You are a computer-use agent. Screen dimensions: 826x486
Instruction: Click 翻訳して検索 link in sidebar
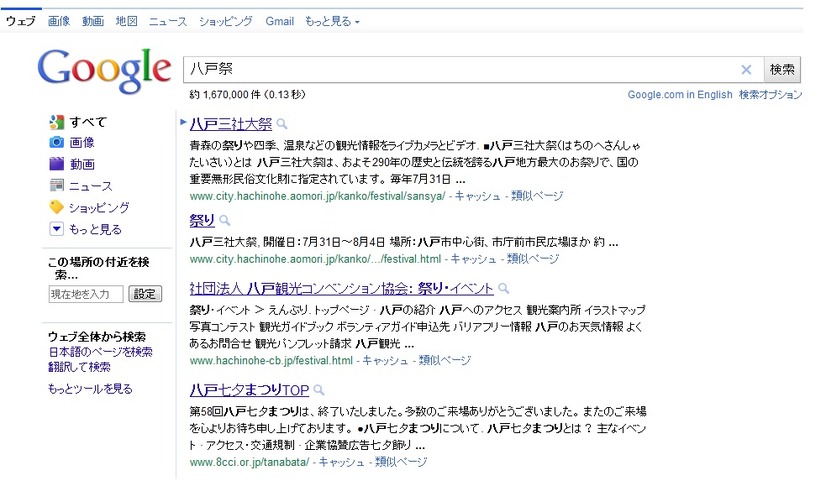(80, 367)
